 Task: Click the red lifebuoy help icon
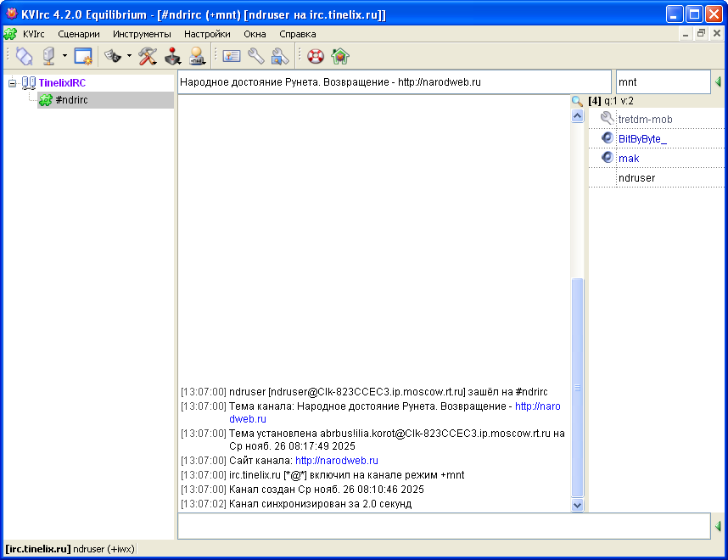pyautogui.click(x=316, y=57)
